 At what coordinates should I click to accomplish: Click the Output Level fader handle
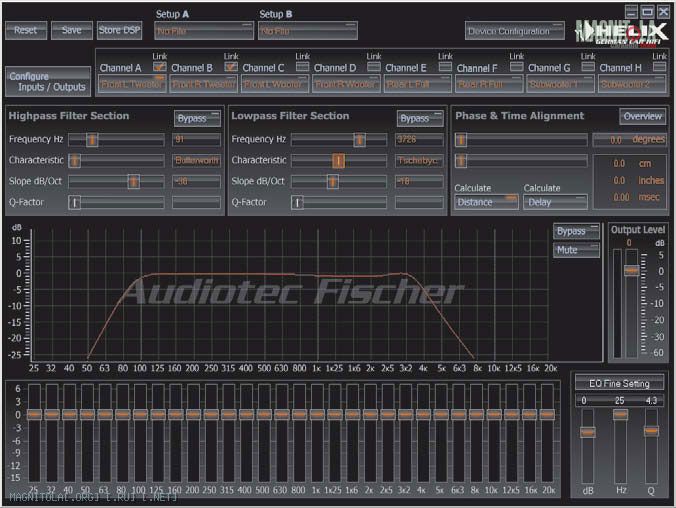click(632, 270)
